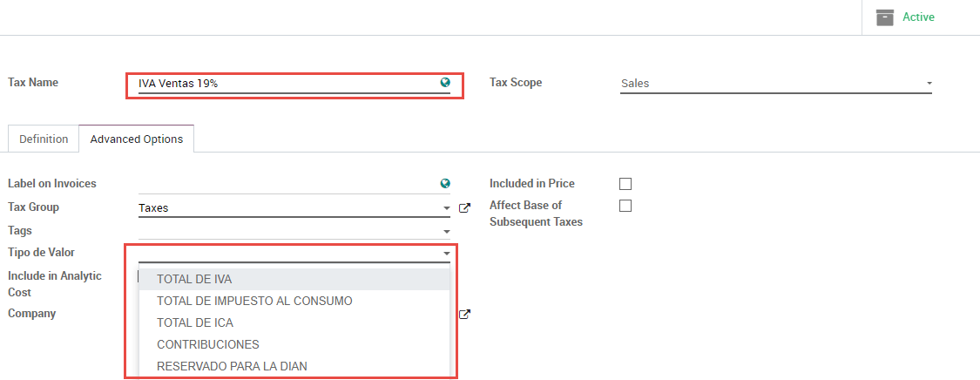The height and width of the screenshot is (380, 980).
Task: Switch to the Definition tab
Action: coord(44,139)
